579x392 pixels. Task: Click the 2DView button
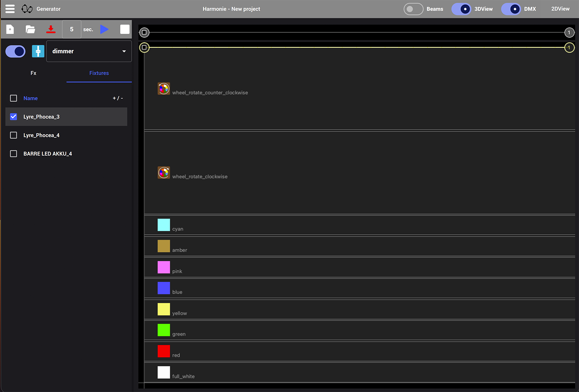click(x=560, y=9)
